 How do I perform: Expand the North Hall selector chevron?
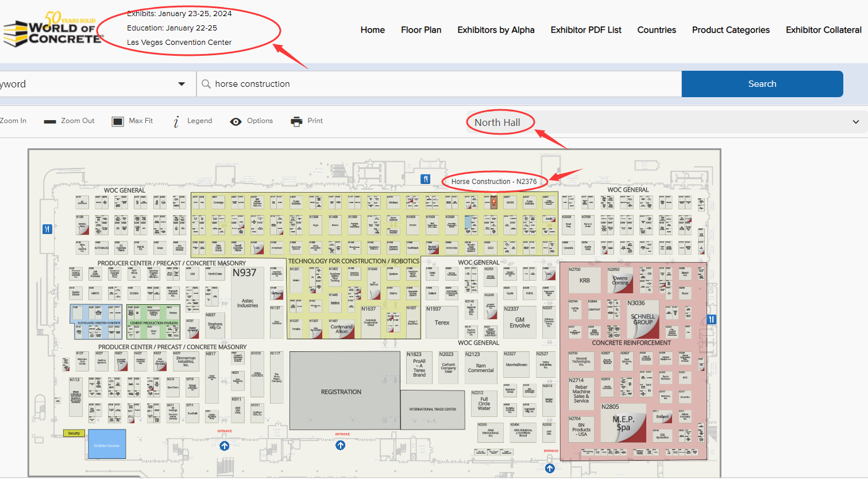[855, 122]
